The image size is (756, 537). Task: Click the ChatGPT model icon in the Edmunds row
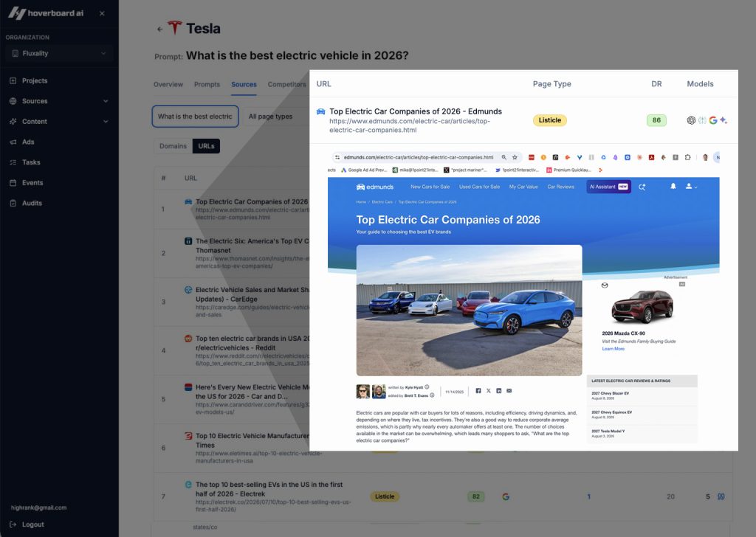tap(691, 120)
